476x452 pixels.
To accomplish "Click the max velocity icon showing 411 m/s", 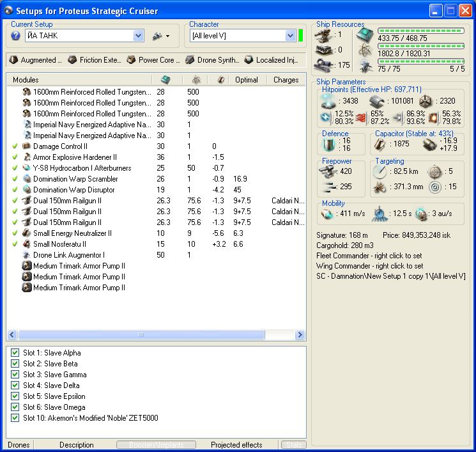I will click(x=328, y=214).
